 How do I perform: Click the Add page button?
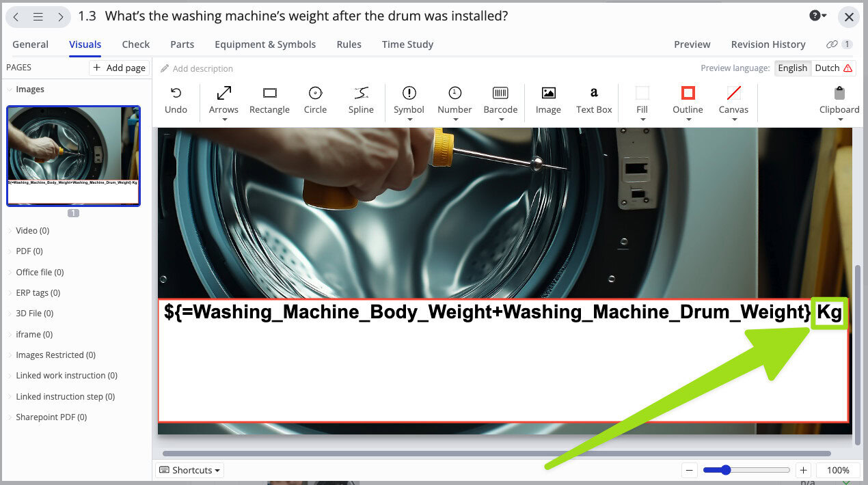tap(119, 68)
